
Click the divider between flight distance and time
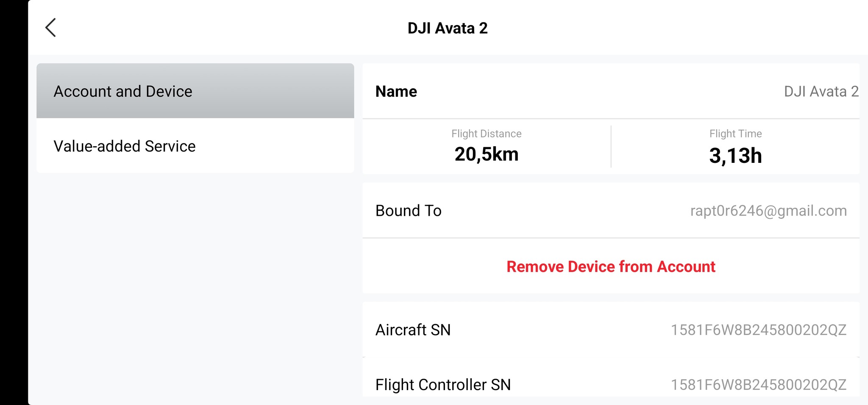pos(611,146)
